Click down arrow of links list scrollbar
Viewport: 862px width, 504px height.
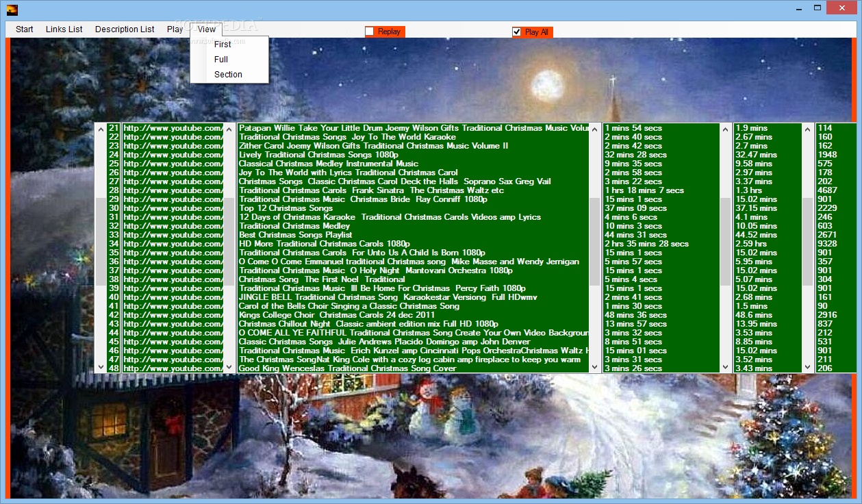tap(229, 367)
